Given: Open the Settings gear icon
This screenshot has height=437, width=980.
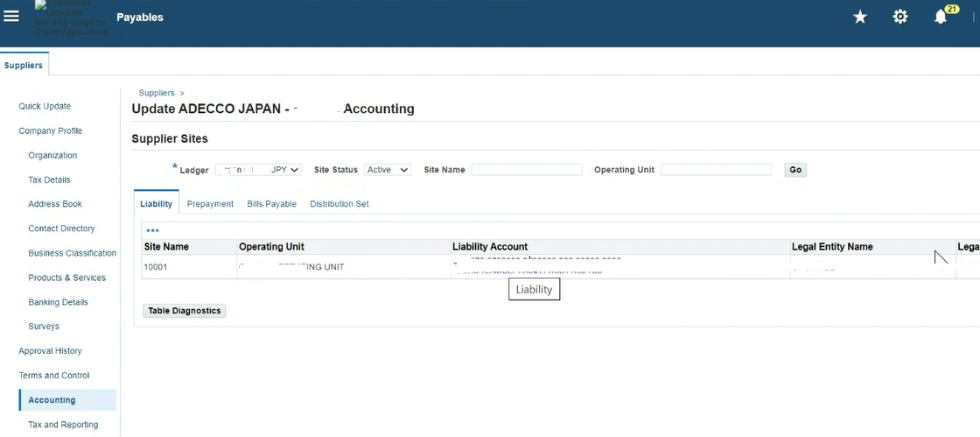Looking at the screenshot, I should 900,18.
